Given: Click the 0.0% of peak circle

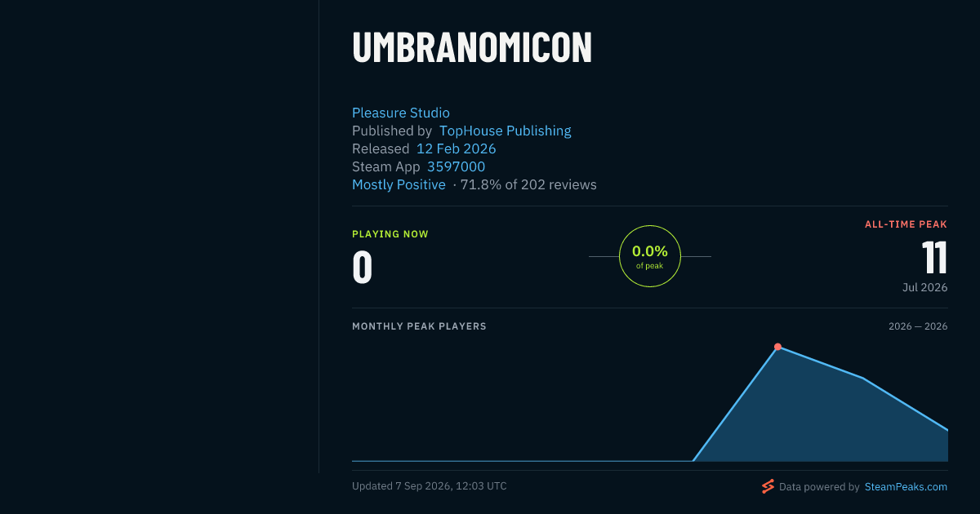Looking at the screenshot, I should [x=650, y=256].
